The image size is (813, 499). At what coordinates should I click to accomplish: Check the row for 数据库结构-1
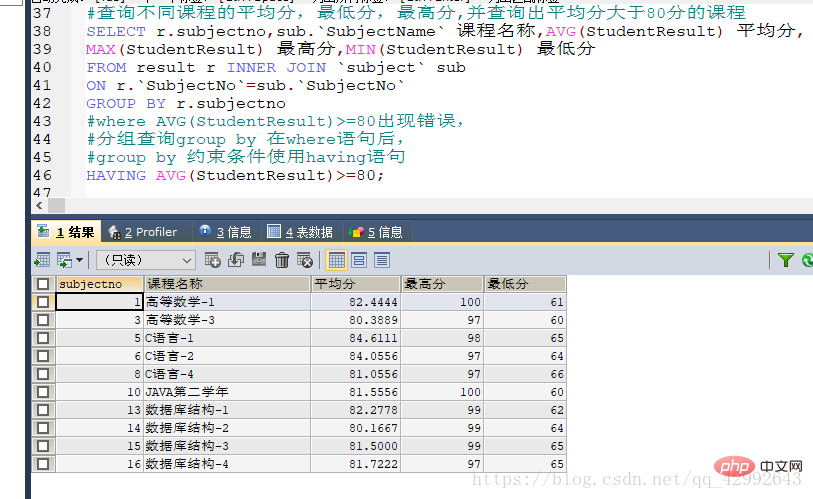[43, 410]
